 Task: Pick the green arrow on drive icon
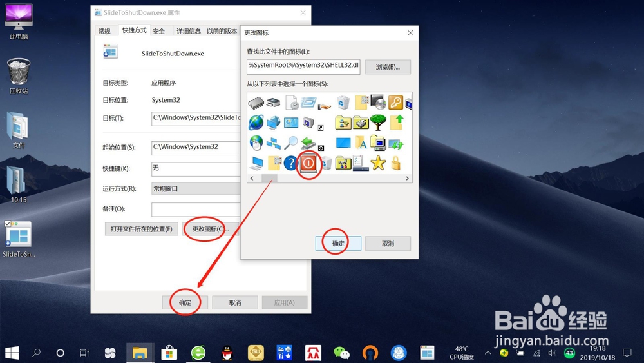point(308,143)
